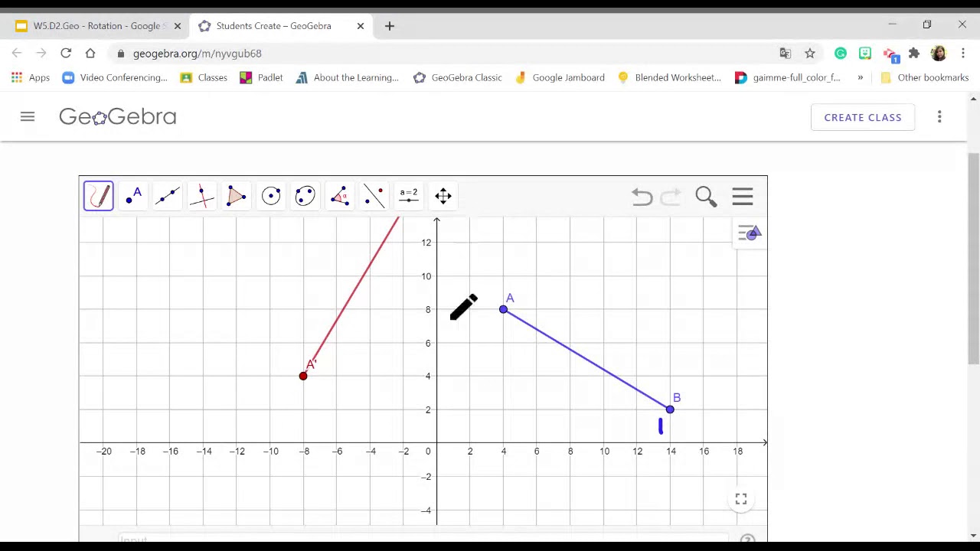Redo the GeoGebra action
This screenshot has height=551, width=980.
[x=671, y=197]
